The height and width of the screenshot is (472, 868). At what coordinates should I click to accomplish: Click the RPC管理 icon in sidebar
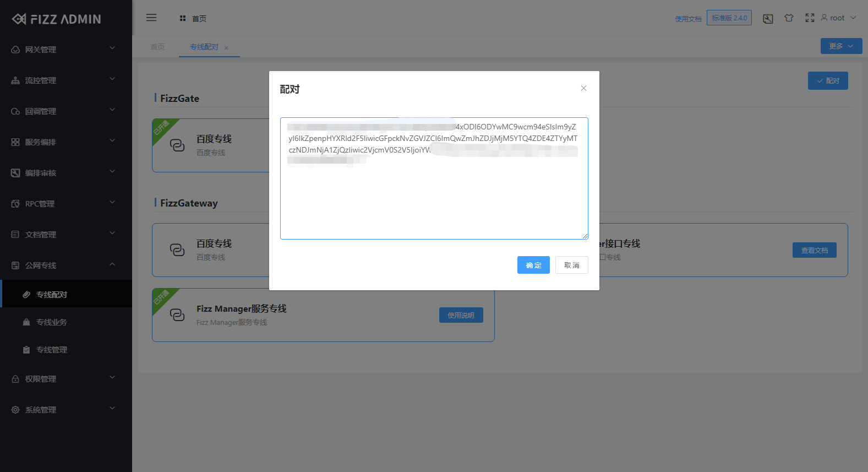point(15,204)
